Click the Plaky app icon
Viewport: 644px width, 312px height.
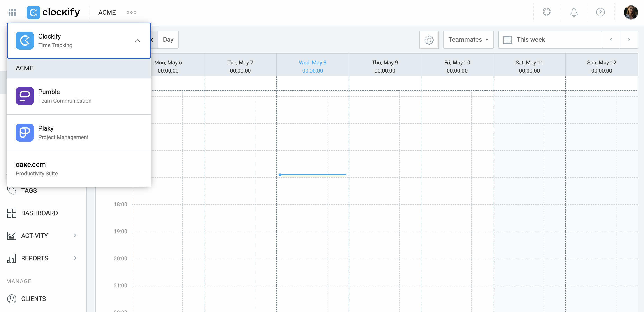(x=25, y=132)
